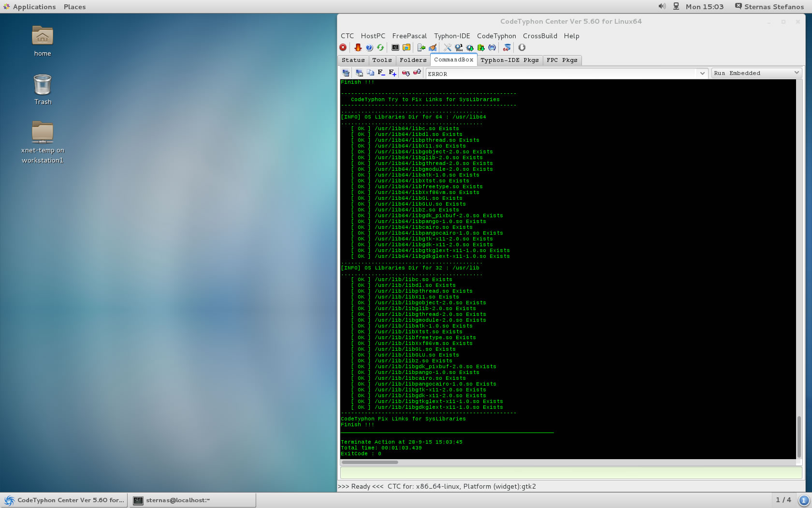Open the CTC menu
The image size is (812, 508).
coord(347,36)
